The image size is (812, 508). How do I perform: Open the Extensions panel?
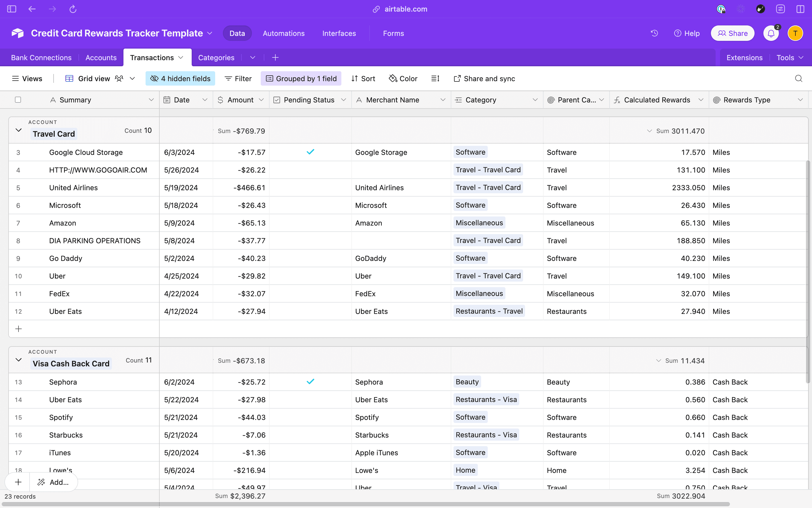744,57
